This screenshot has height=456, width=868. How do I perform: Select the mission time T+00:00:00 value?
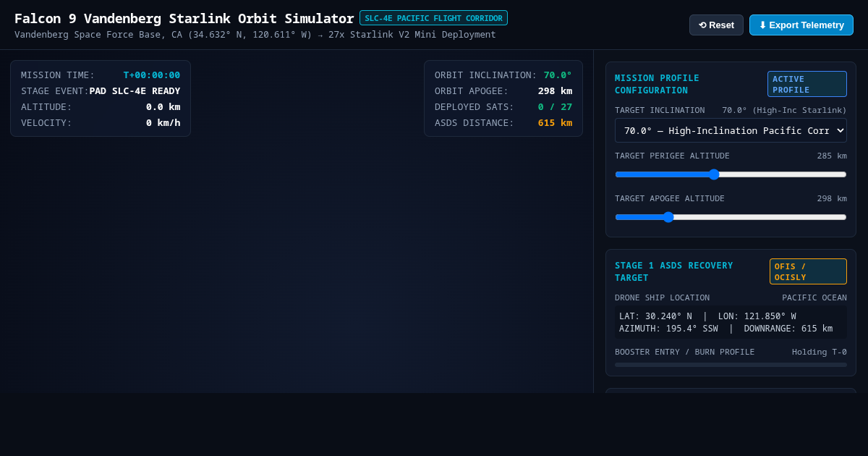pos(152,75)
